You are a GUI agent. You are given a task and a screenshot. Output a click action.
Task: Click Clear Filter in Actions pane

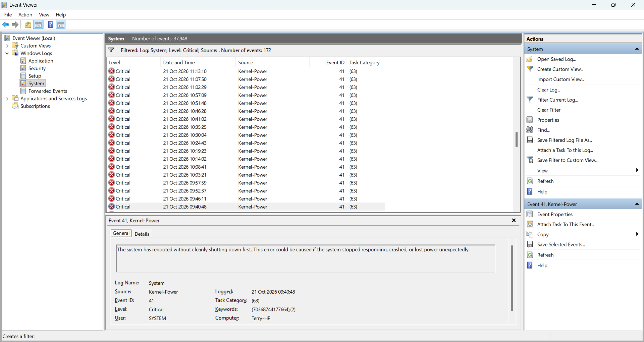549,110
